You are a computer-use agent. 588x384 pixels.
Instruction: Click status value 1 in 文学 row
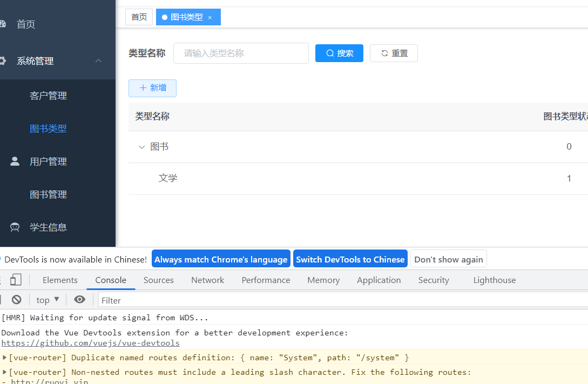click(x=569, y=179)
